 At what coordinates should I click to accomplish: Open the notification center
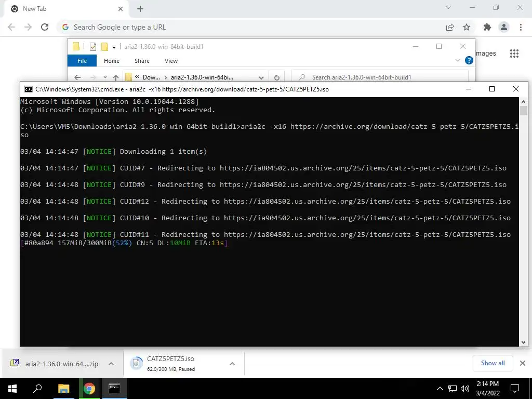515,389
